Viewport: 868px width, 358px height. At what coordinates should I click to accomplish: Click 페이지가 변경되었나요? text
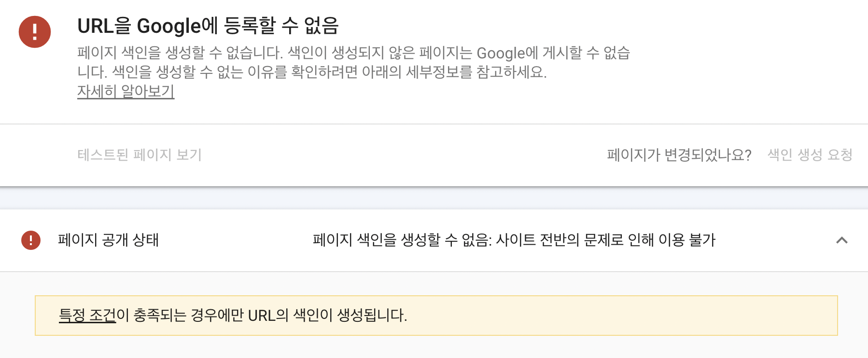[x=678, y=155]
